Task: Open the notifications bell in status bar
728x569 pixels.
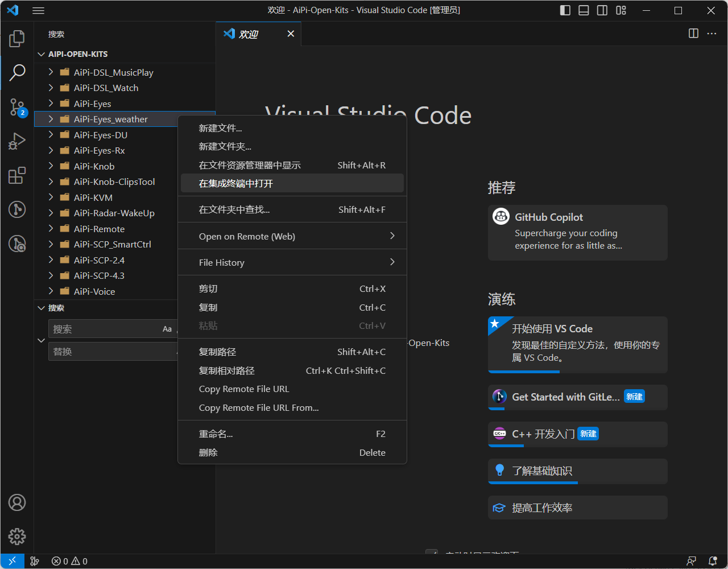Action: [x=713, y=561]
